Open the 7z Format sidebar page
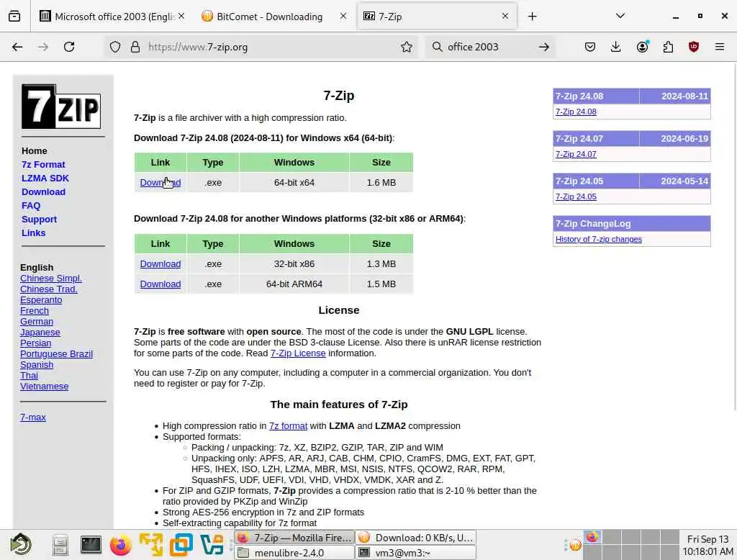The width and height of the screenshot is (737, 560). tap(43, 165)
